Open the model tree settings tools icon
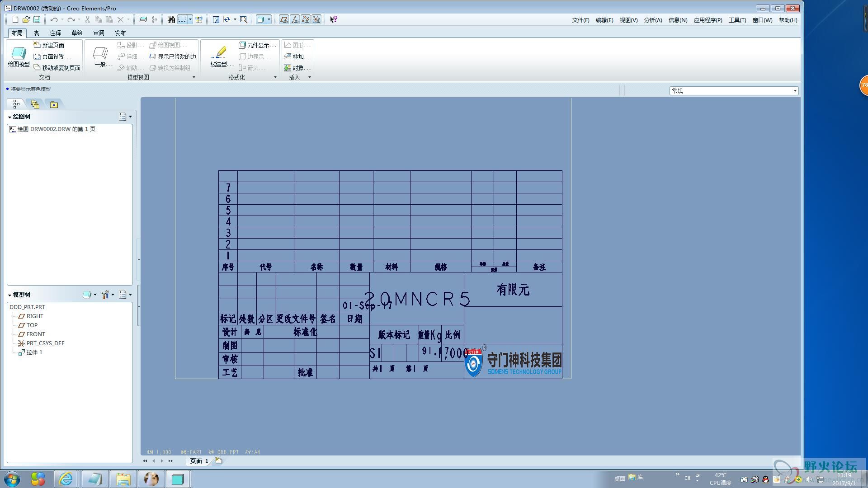Screen dimensions: 868x488 [105, 295]
